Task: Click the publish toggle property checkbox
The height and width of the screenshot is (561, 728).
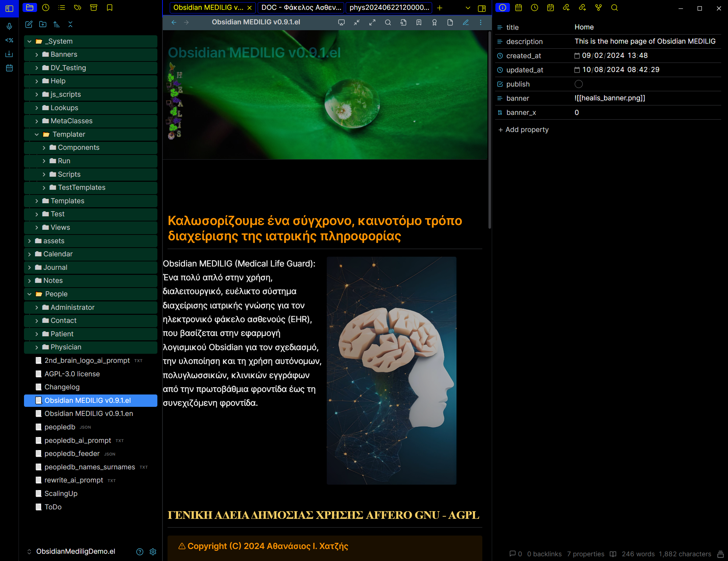Action: (x=577, y=84)
